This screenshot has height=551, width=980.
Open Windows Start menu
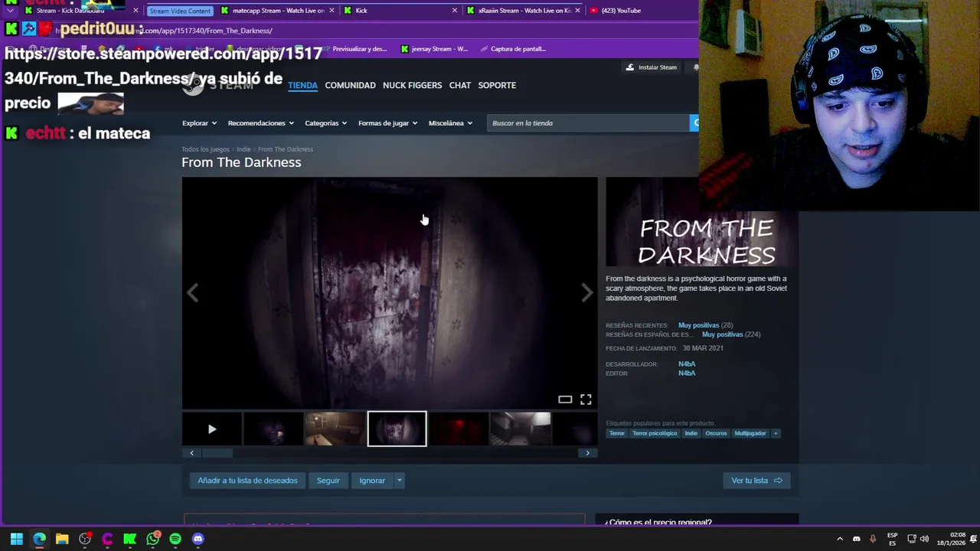[17, 539]
